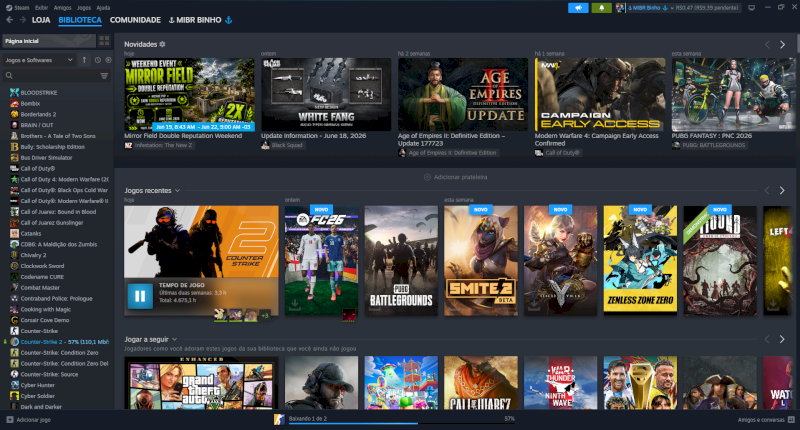Click the sort ascending arrow in sidebar
Image resolution: width=800 pixels, height=430 pixels.
pos(84,60)
